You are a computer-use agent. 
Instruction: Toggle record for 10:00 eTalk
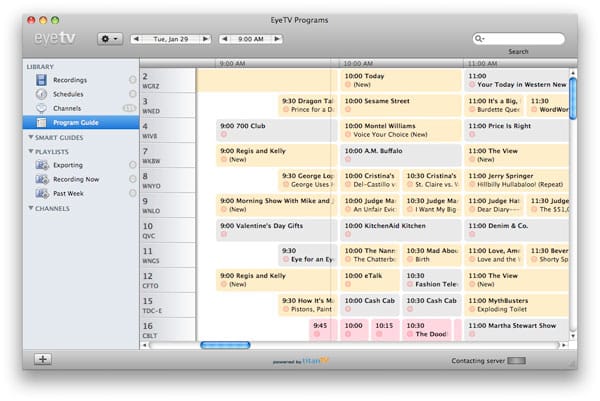348,284
